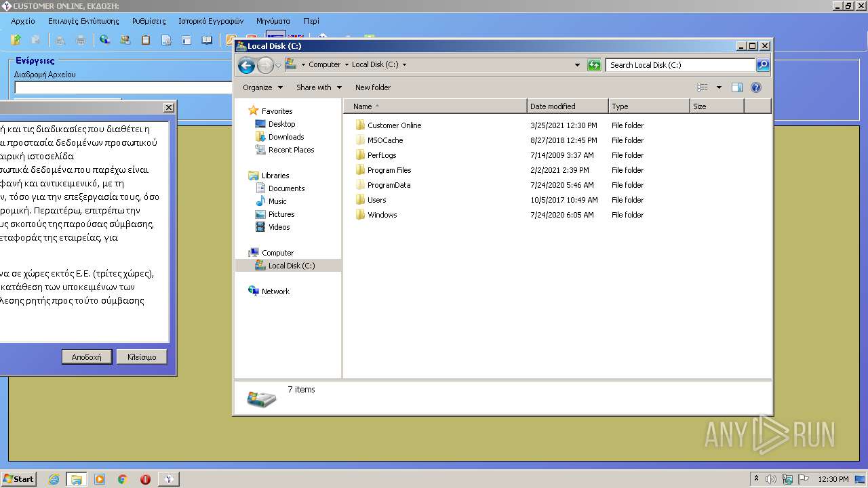Open Περί menu
This screenshot has height=488, width=868.
[x=311, y=21]
